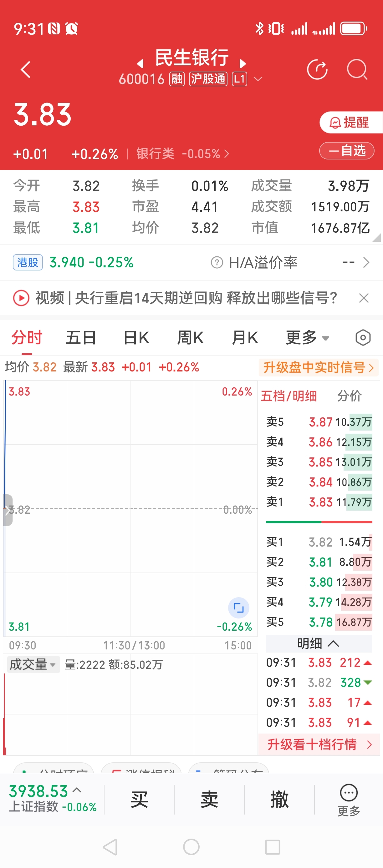The width and height of the screenshot is (383, 868).
Task: Open 升级盘中实时信号 promotion
Action: pyautogui.click(x=318, y=367)
